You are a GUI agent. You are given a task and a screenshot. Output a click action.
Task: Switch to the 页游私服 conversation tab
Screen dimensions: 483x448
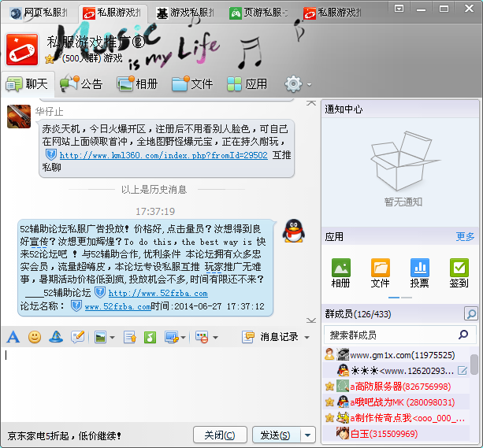pyautogui.click(x=258, y=13)
